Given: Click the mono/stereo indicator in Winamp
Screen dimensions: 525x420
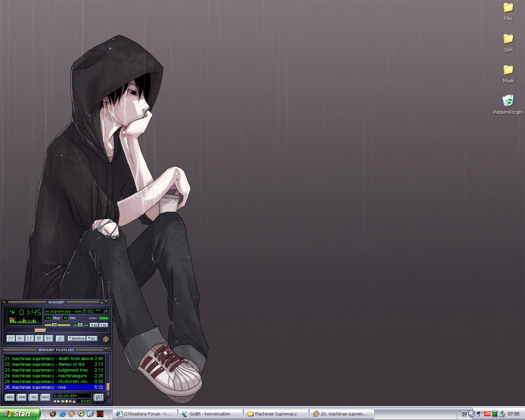Looking at the screenshot, I should (x=98, y=318).
